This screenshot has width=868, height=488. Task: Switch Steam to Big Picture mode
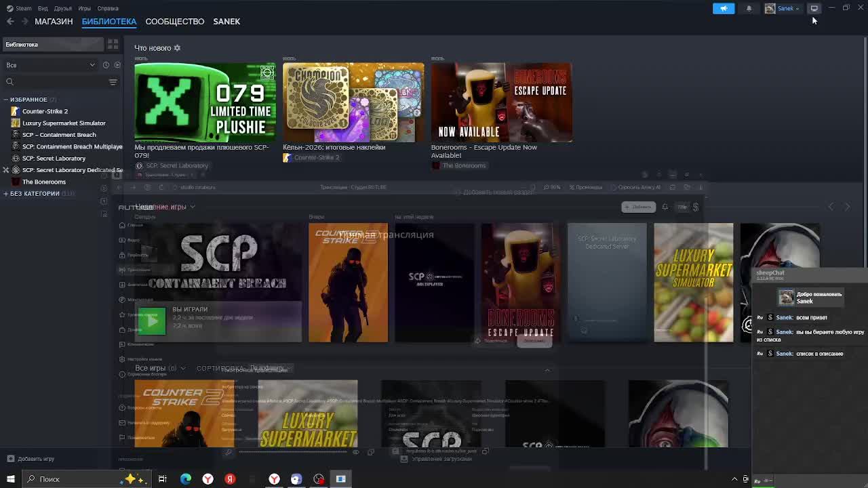tap(814, 8)
